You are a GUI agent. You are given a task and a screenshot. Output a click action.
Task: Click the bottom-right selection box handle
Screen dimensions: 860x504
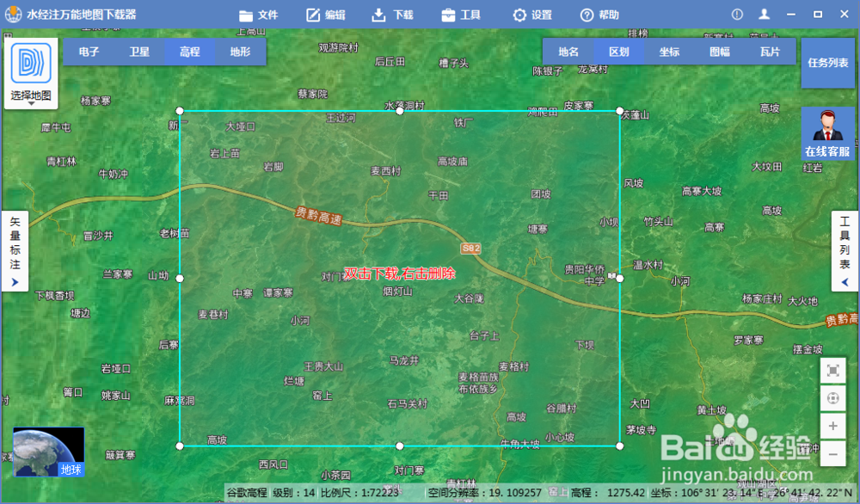click(620, 446)
